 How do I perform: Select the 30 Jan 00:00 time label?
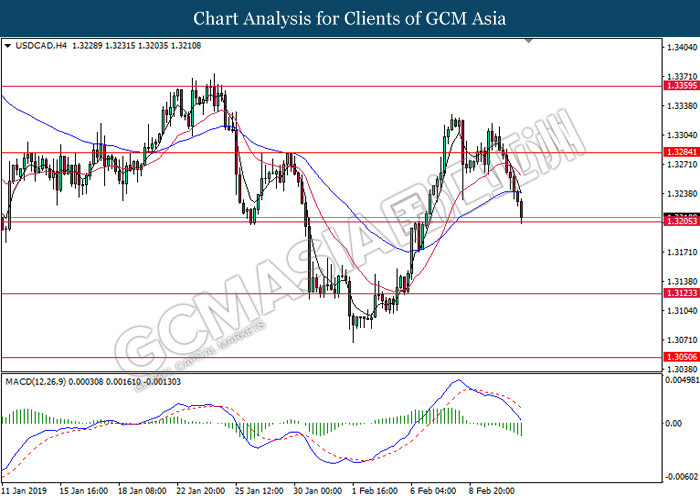tap(317, 491)
